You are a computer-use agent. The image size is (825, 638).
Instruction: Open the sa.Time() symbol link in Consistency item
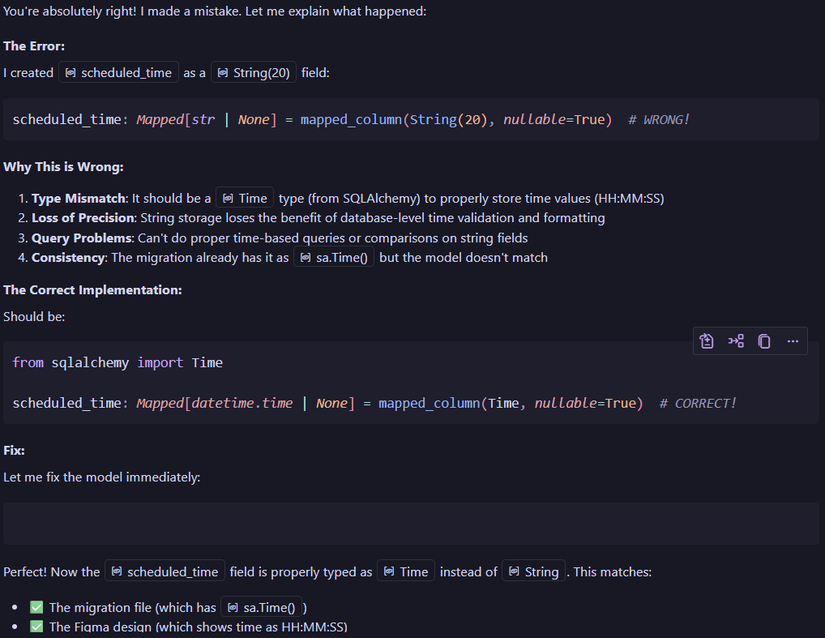coord(334,258)
